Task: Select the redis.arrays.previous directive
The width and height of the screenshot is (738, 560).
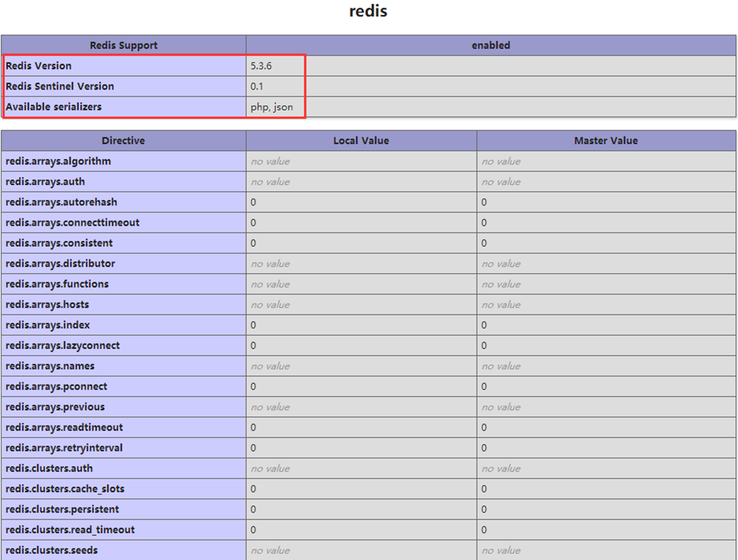Action: pyautogui.click(x=55, y=406)
